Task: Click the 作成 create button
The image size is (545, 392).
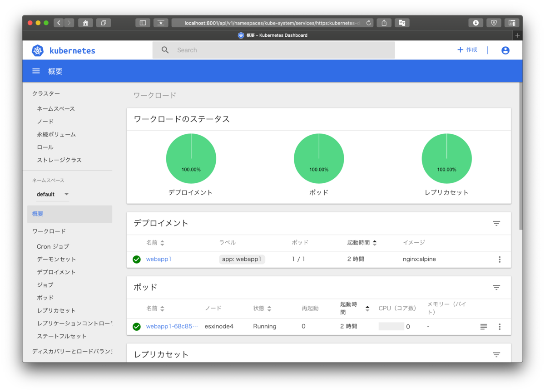Action: tap(467, 50)
